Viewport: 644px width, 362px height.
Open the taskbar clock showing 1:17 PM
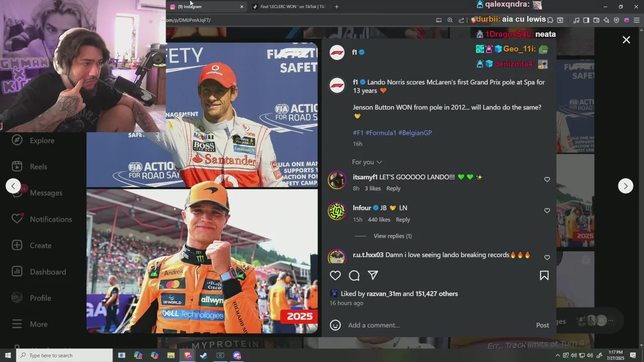click(x=615, y=355)
